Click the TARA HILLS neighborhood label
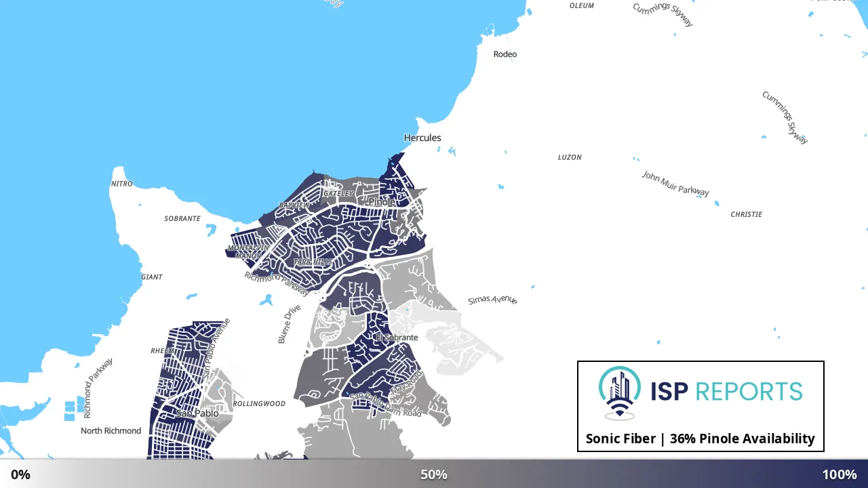868x488 pixels. [x=312, y=262]
